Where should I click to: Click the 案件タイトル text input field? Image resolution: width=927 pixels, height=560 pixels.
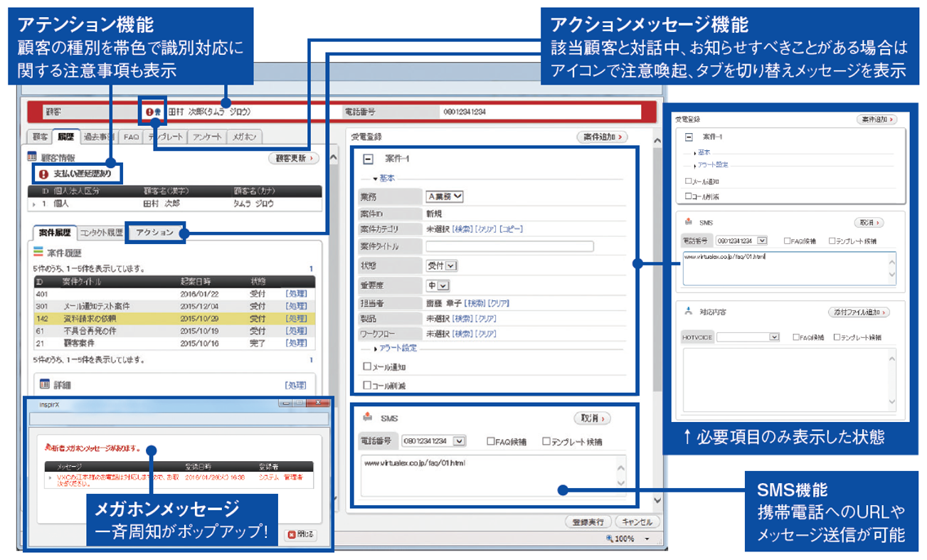[509, 246]
